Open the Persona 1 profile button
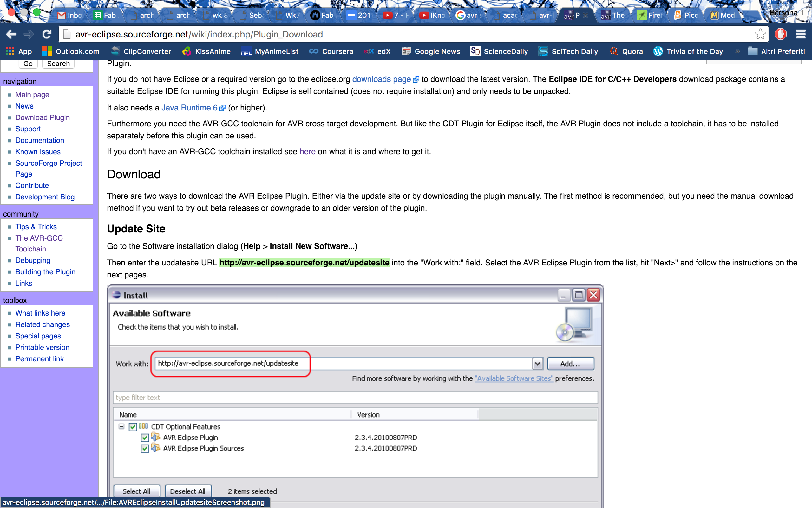Screen dimensions: 812x508 click(x=787, y=13)
